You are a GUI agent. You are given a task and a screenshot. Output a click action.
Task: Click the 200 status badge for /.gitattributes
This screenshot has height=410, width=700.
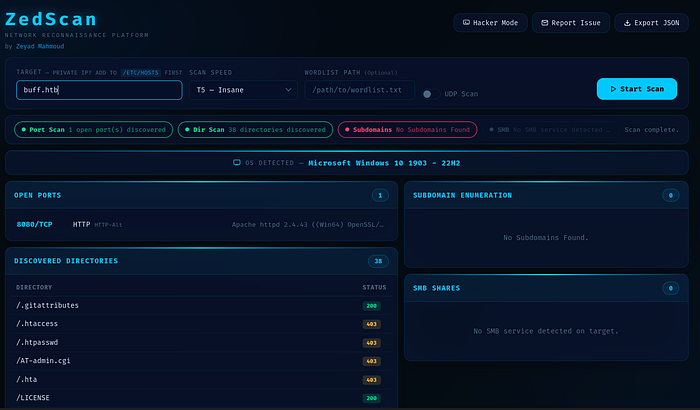coord(371,306)
